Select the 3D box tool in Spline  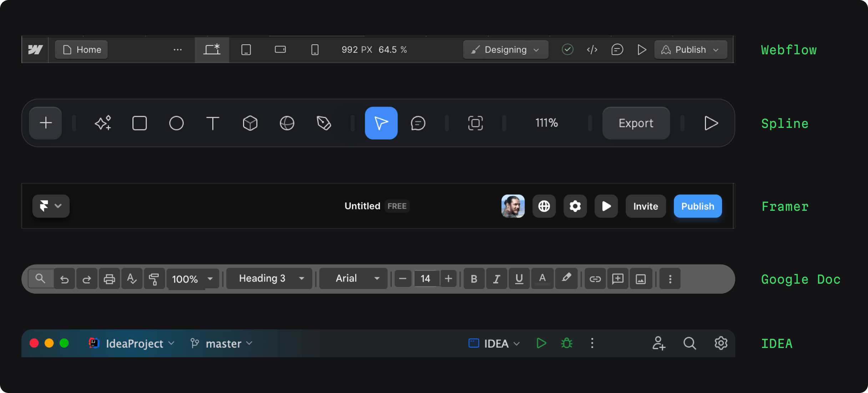click(x=250, y=123)
